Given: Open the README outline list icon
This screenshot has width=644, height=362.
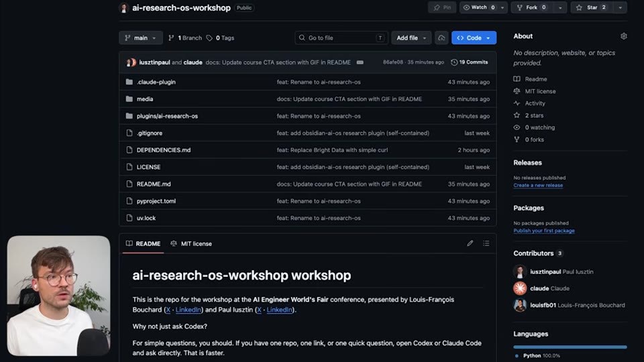Looking at the screenshot, I should (486, 243).
